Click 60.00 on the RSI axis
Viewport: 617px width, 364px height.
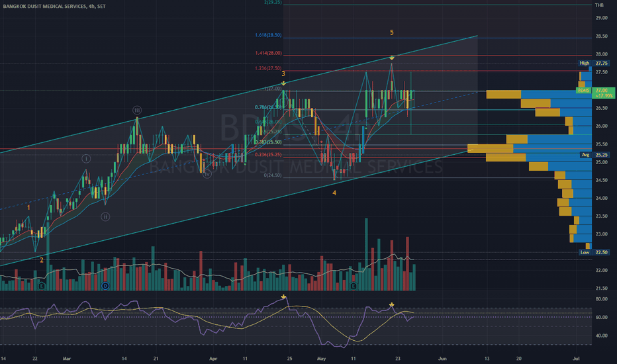601,317
